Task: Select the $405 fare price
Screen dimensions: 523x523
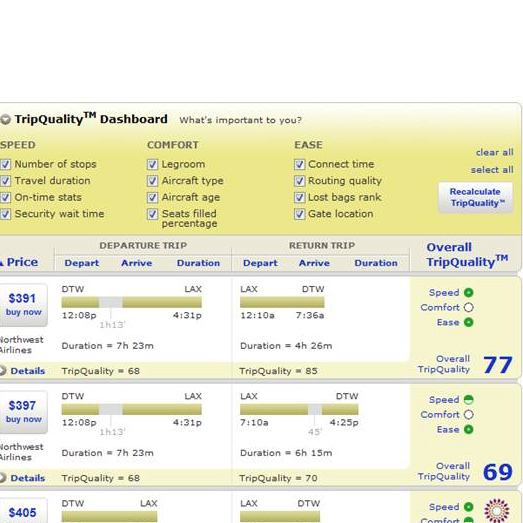Action: click(22, 512)
